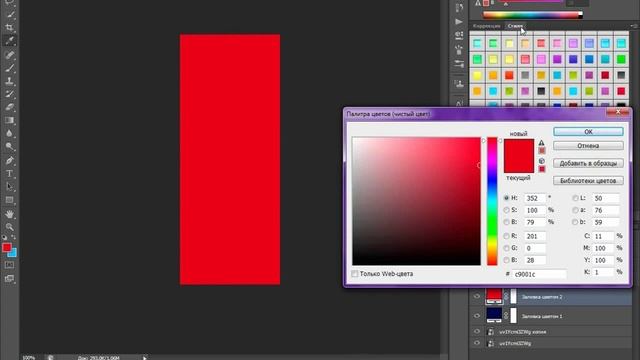640x360 pixels.
Task: Select the R red radio button
Action: tap(506, 236)
